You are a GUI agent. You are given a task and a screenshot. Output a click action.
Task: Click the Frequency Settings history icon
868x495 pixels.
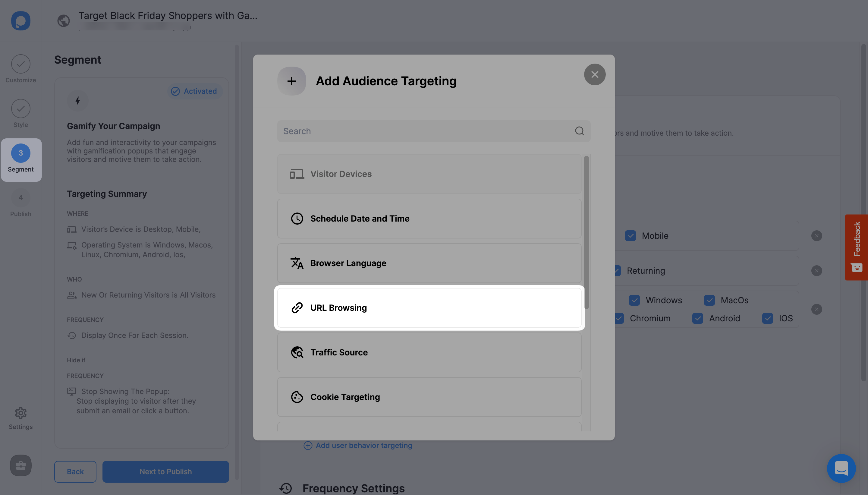pos(286,488)
